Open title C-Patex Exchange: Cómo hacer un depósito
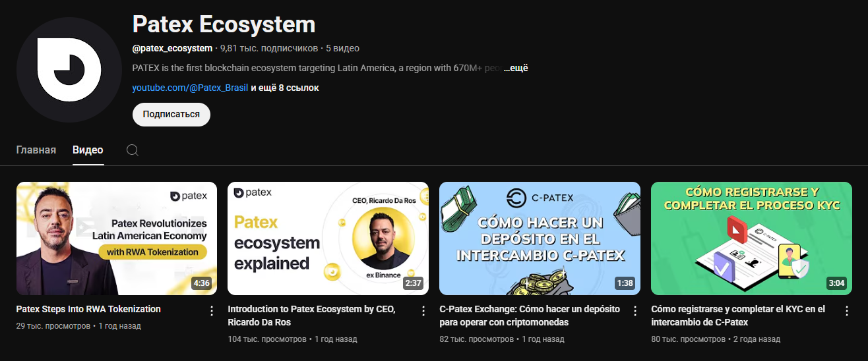The width and height of the screenshot is (868, 361). point(530,316)
